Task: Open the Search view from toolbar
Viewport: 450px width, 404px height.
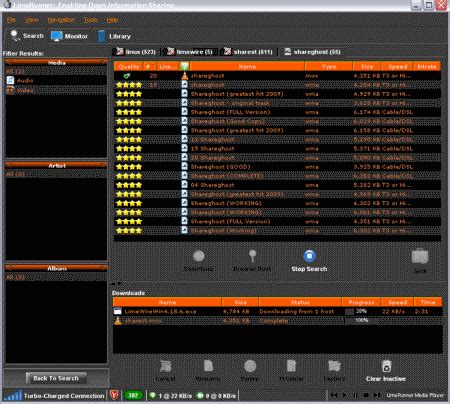Action: click(27, 36)
